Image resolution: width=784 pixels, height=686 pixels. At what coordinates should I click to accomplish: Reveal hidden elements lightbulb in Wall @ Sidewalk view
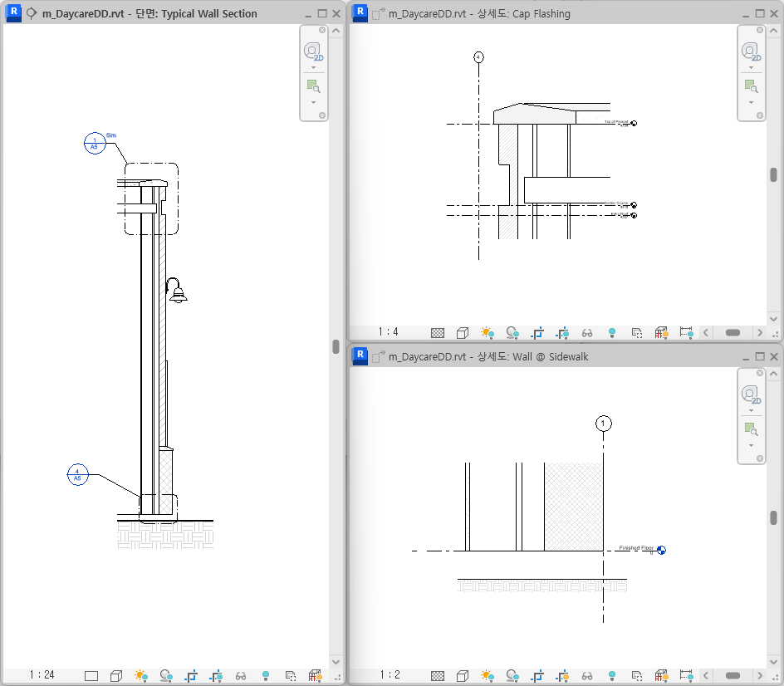612,676
